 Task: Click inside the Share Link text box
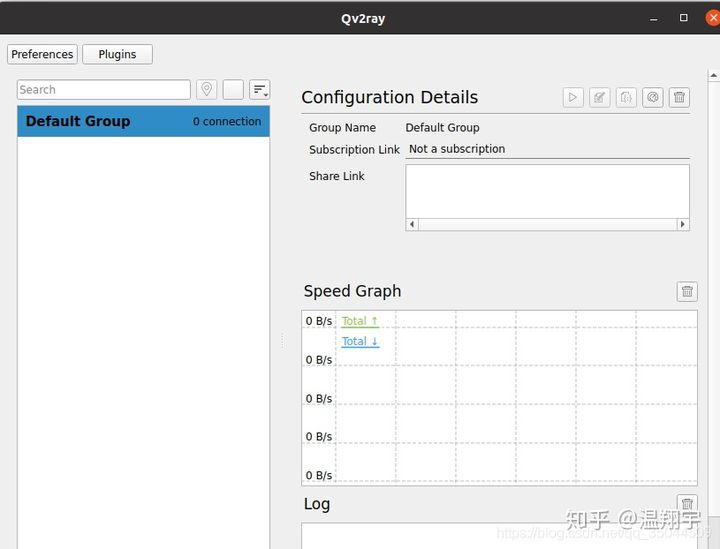[547, 191]
